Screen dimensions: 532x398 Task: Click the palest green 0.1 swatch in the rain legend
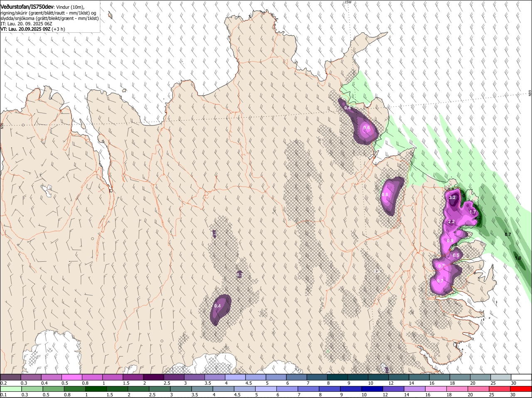pos(11,388)
